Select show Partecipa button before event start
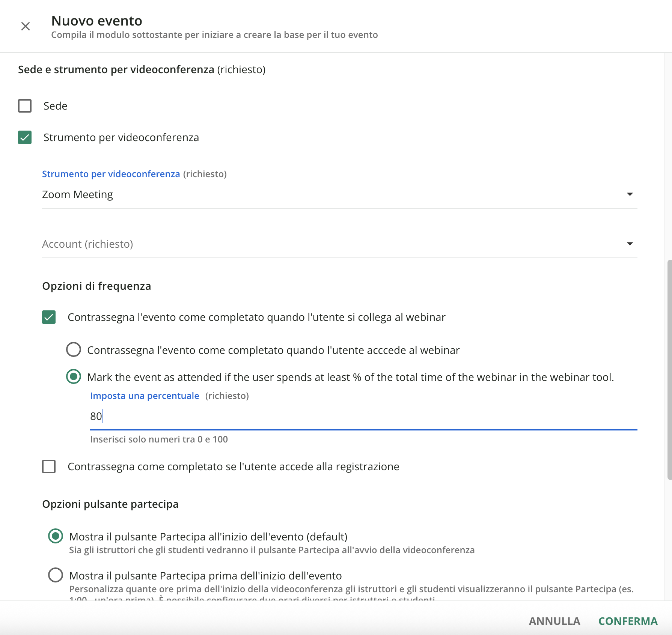The height and width of the screenshot is (635, 672). click(x=56, y=575)
